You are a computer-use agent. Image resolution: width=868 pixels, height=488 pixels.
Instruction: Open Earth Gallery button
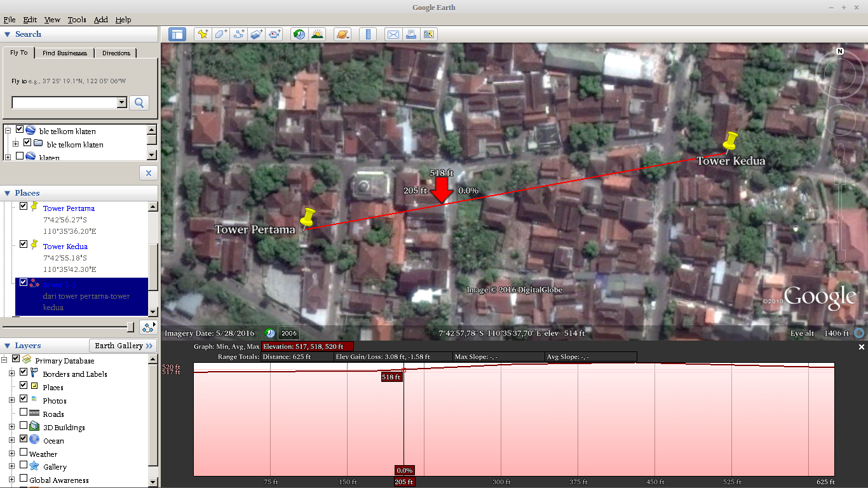pos(123,346)
